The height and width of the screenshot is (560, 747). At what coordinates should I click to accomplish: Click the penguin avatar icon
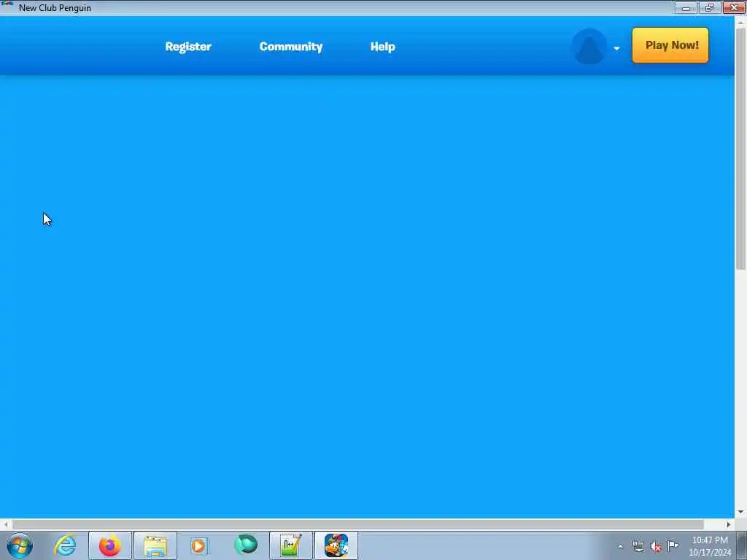coord(589,47)
